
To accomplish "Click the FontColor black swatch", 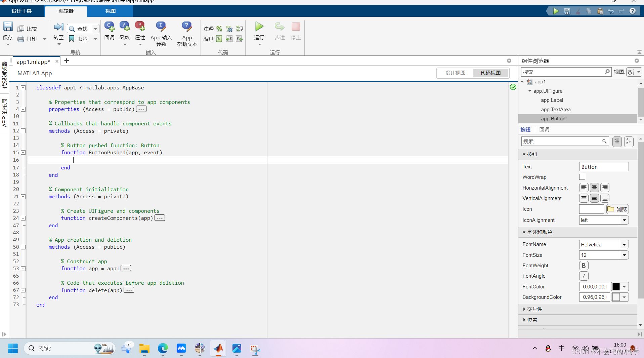I will (616, 287).
